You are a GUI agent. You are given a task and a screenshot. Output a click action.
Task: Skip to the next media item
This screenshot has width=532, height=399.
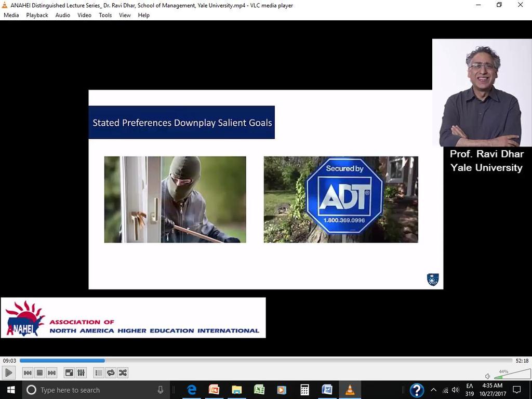coord(51,373)
